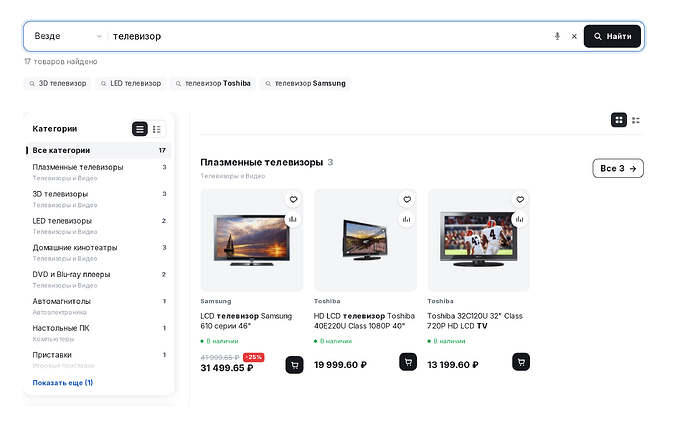Click the price 19 999.60 ₽

point(340,365)
